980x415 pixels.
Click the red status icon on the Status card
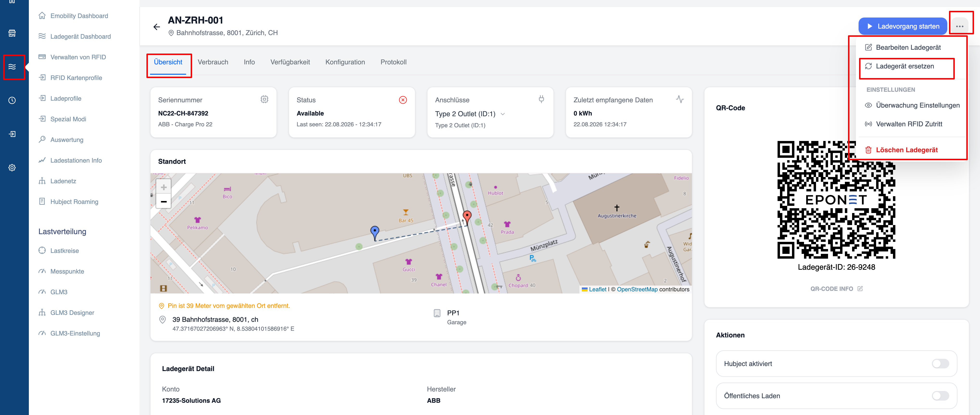pos(403,100)
